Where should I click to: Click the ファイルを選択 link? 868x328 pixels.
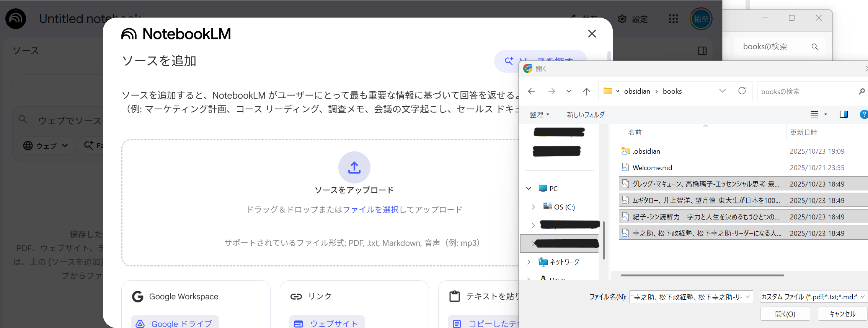click(370, 209)
